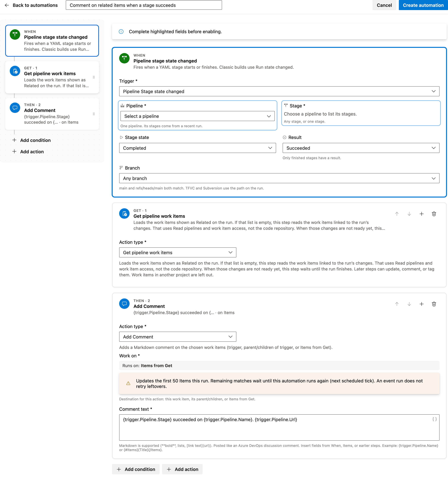
Task: Open the Branch dropdown showing Any branch
Action: [279, 178]
